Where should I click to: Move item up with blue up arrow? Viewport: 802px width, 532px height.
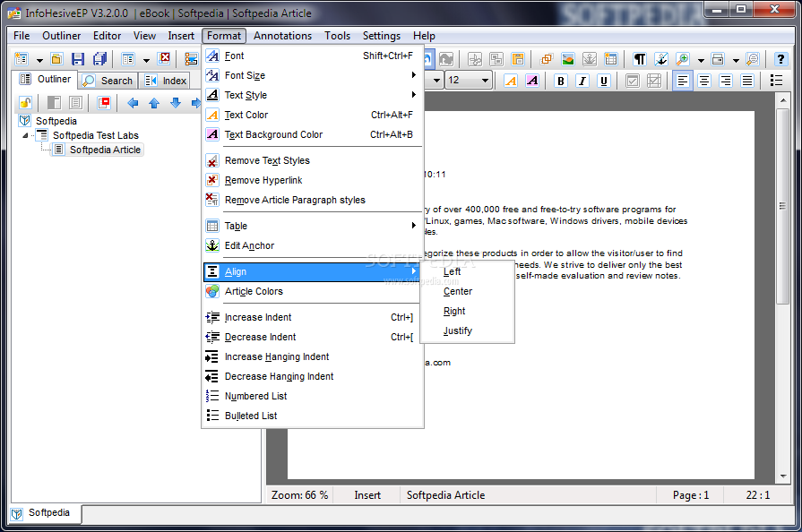(x=154, y=103)
